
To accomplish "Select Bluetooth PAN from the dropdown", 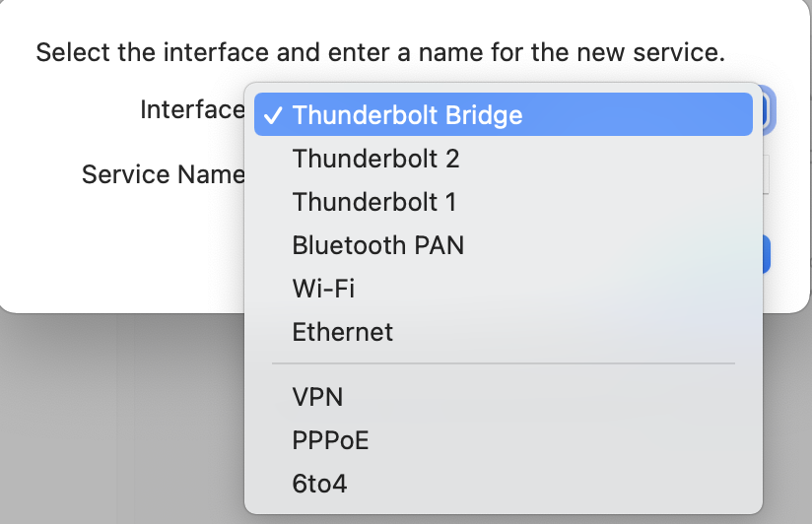I will tap(377, 245).
